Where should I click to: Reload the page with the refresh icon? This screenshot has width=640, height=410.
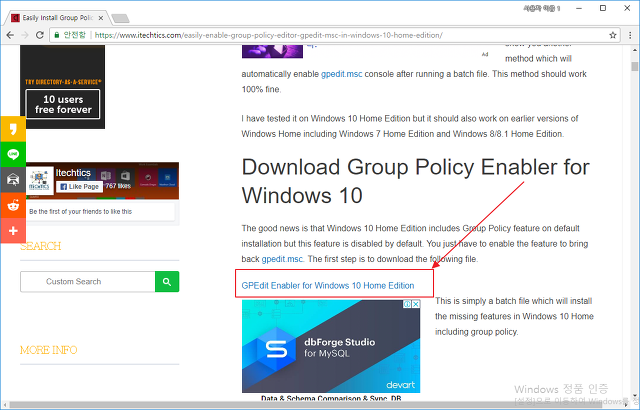[x=40, y=35]
